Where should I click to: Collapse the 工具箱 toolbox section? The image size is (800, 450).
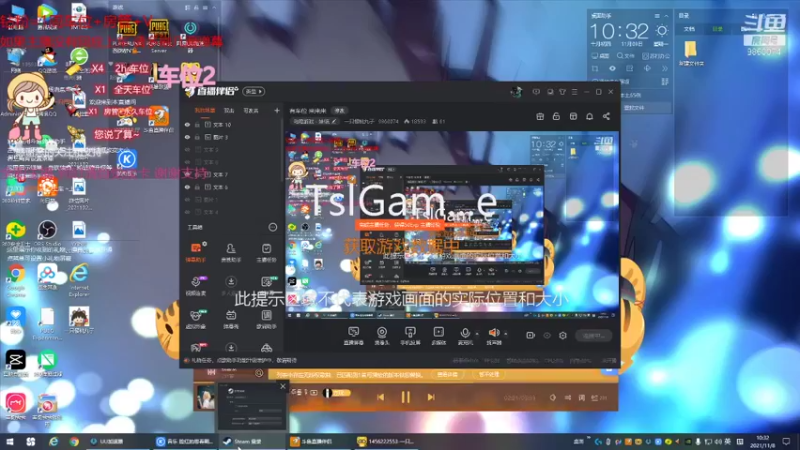click(x=273, y=227)
